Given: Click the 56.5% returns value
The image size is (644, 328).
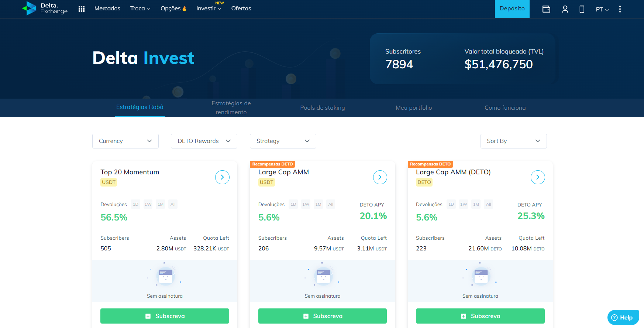Looking at the screenshot, I should 114,218.
